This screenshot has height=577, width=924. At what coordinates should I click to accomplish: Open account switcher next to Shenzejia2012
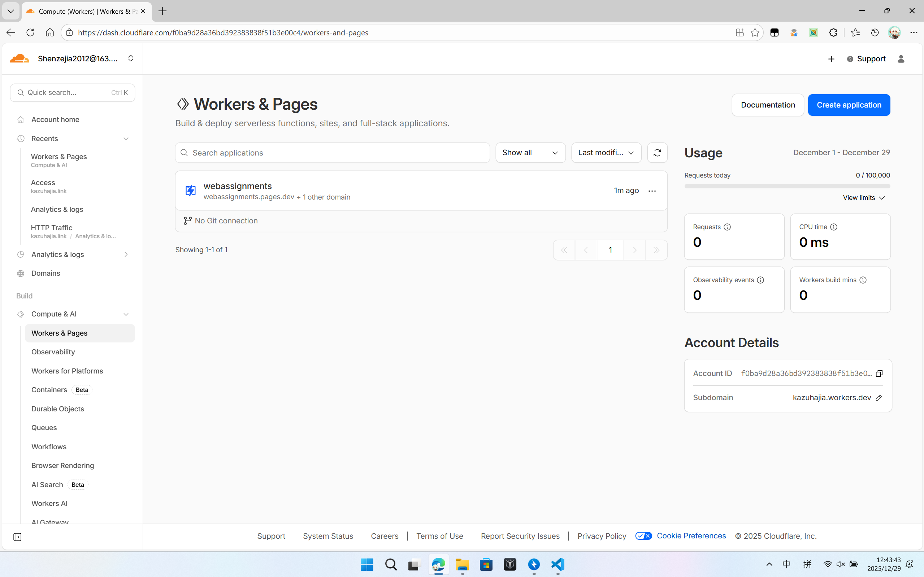(x=131, y=58)
